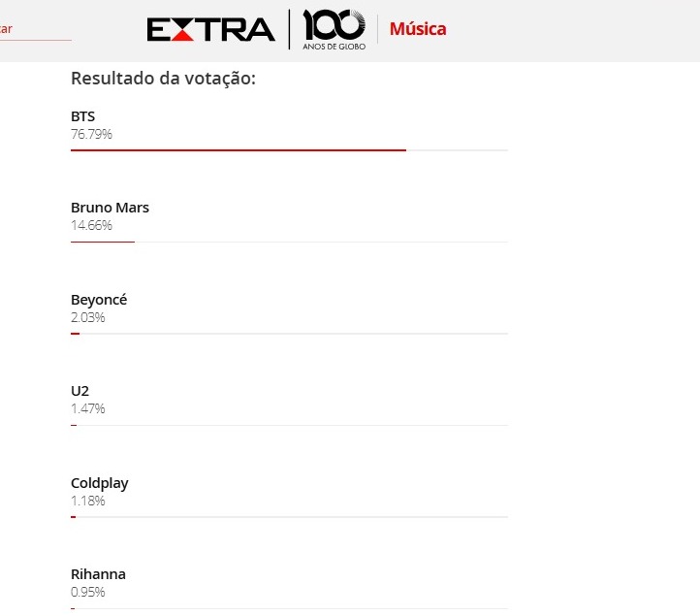Click the BTS vote progress bar
This screenshot has width=700, height=616.
tap(289, 150)
